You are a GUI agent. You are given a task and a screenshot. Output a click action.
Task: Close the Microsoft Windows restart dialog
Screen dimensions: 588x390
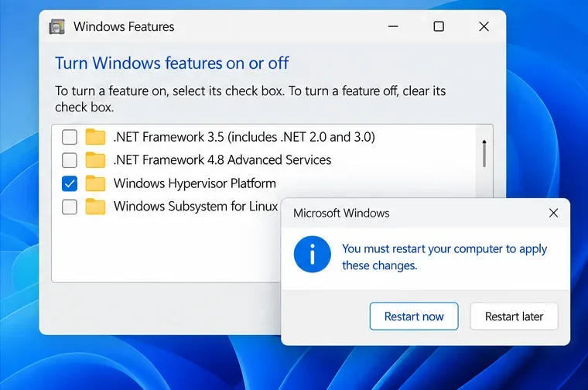pyautogui.click(x=553, y=213)
